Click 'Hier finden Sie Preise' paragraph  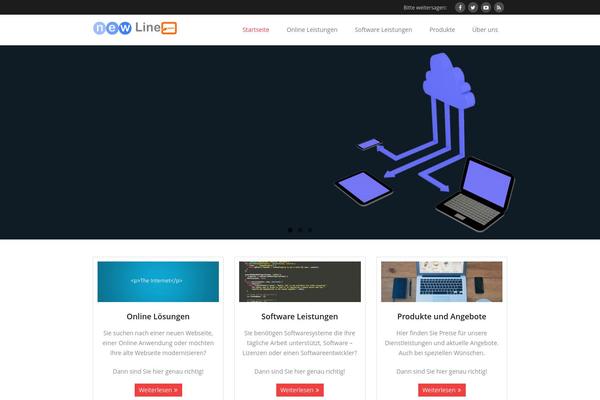(x=442, y=343)
